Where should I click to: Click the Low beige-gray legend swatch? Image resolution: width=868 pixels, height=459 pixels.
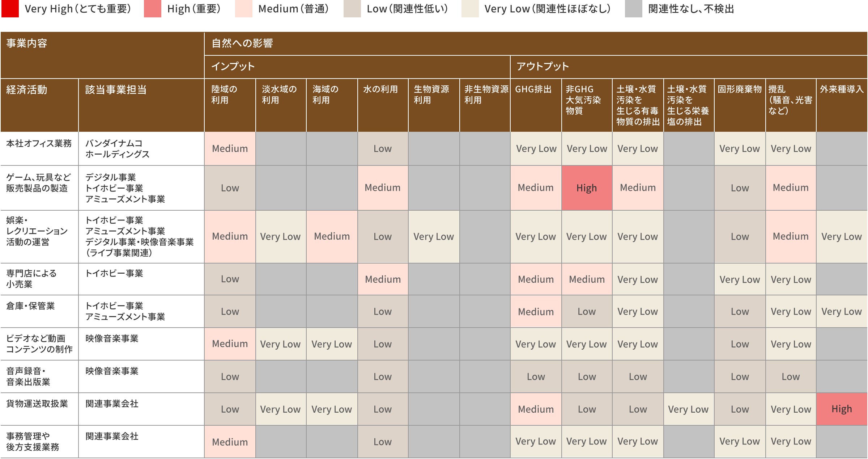[x=352, y=9]
